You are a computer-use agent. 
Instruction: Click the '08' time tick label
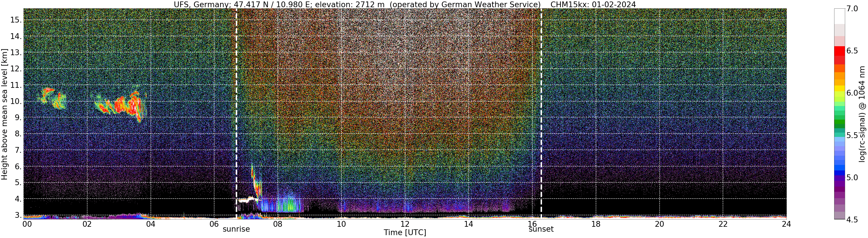278,224
